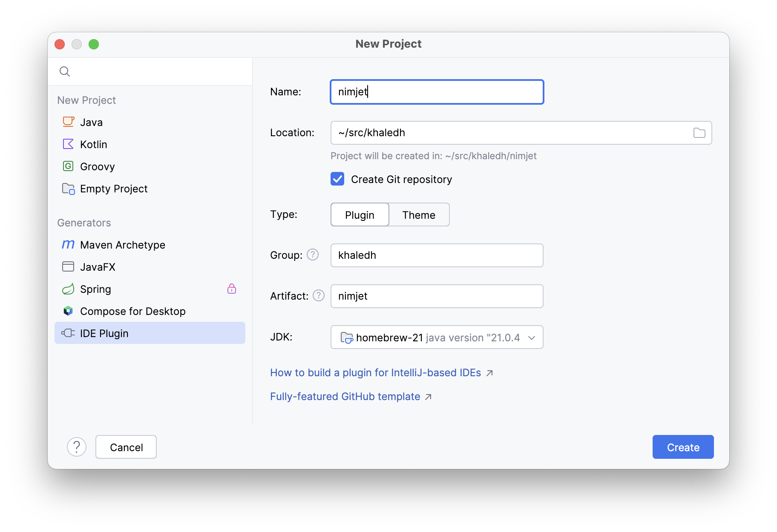Expand the JDK dropdown chevron
The width and height of the screenshot is (777, 532).
click(x=532, y=338)
